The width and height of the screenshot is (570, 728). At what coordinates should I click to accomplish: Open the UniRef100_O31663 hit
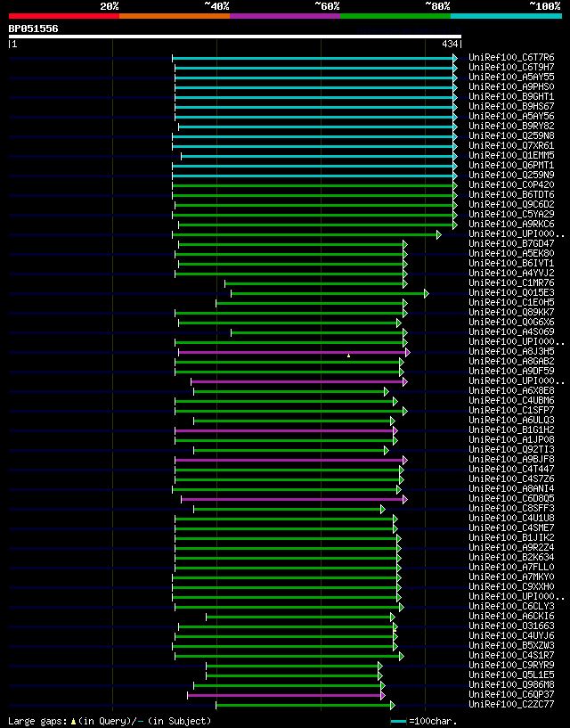(x=511, y=626)
